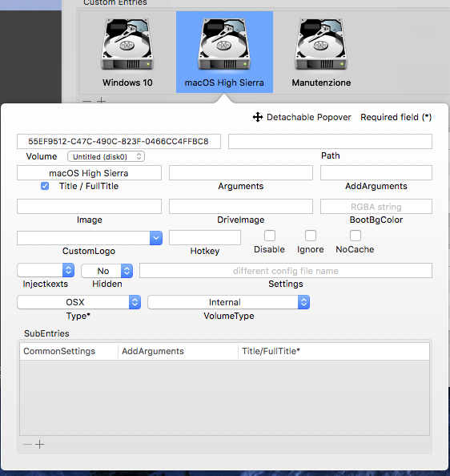Click the DriveImage input field
The width and height of the screenshot is (450, 476).
[x=241, y=207]
